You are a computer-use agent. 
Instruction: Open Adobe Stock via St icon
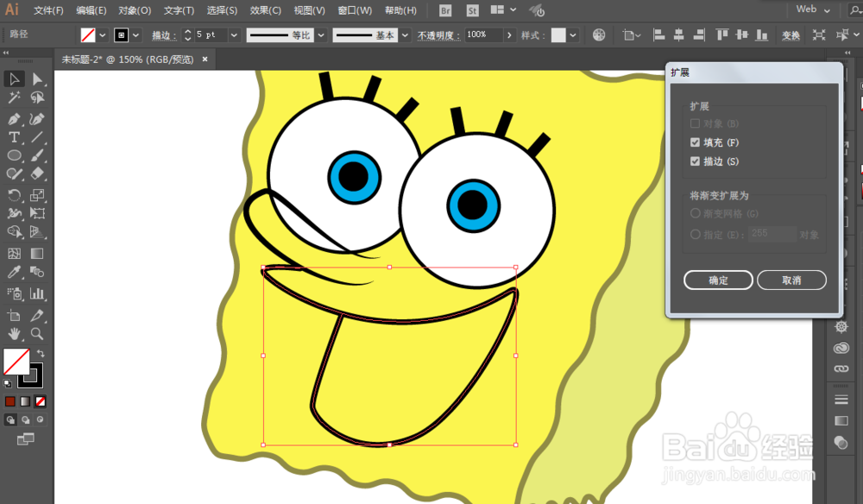[x=472, y=10]
